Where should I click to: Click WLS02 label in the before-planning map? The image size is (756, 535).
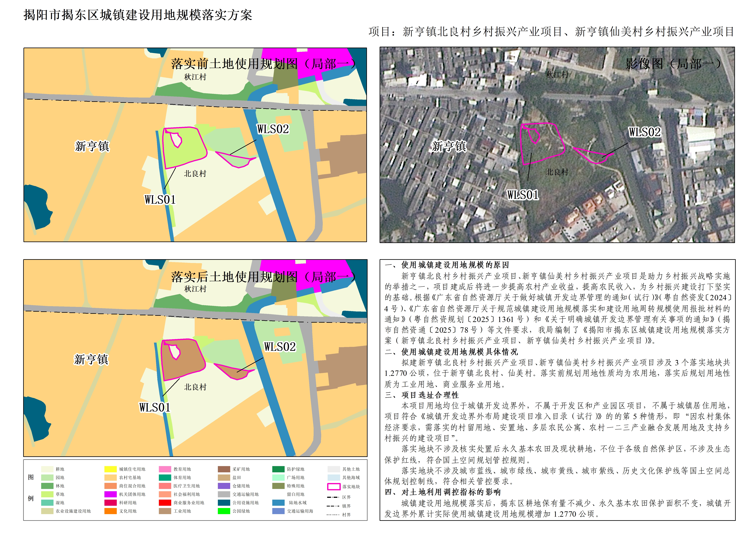pos(273,129)
